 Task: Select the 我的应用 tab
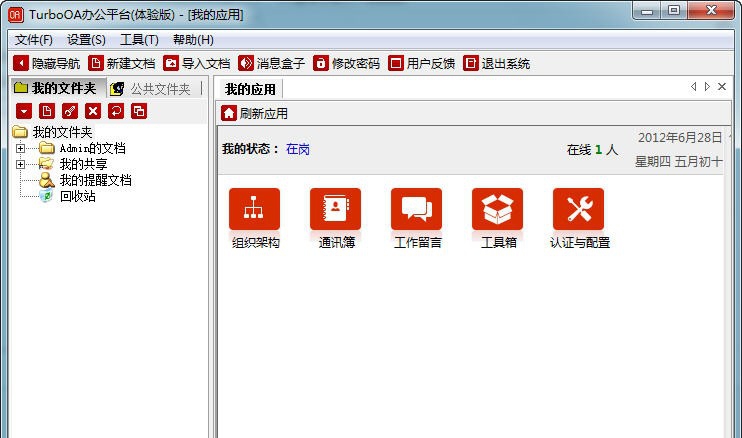[250, 89]
